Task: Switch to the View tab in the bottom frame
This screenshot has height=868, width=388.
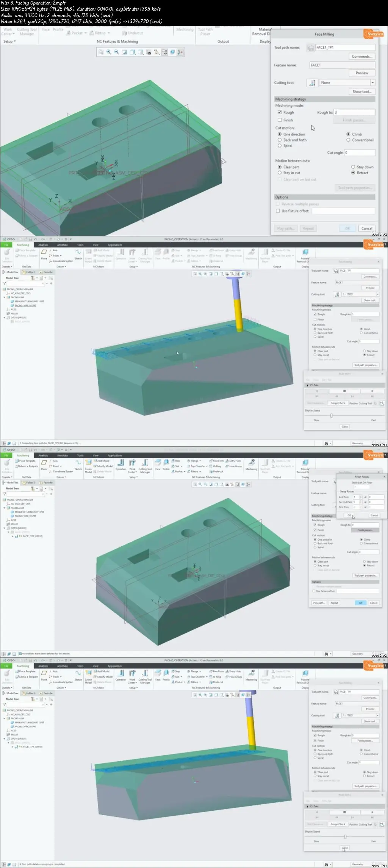Action: 95,666
